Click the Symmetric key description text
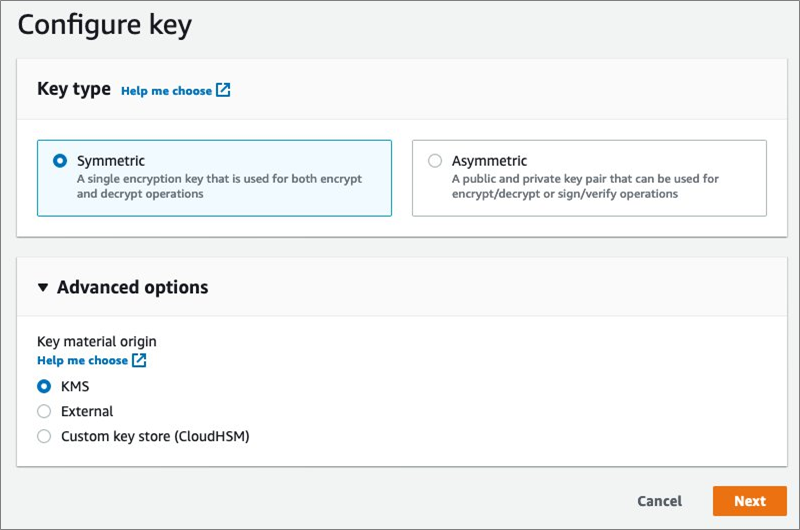This screenshot has width=800, height=530. pyautogui.click(x=219, y=186)
